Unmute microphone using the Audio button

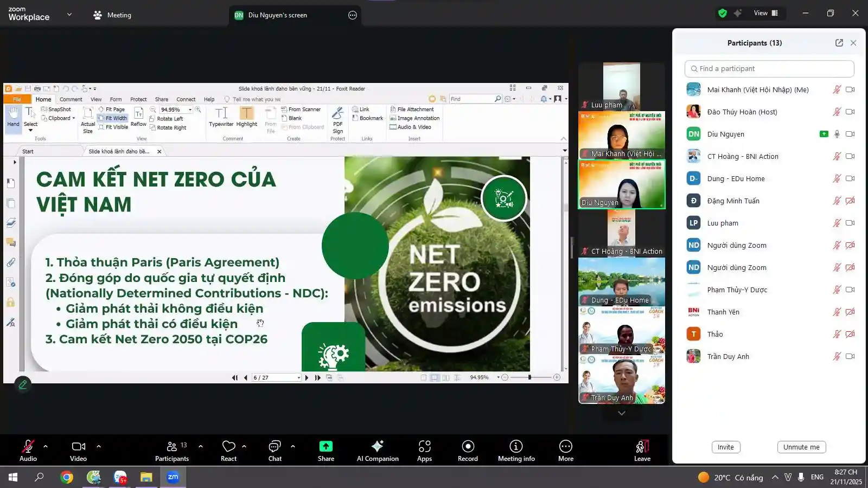point(28,446)
